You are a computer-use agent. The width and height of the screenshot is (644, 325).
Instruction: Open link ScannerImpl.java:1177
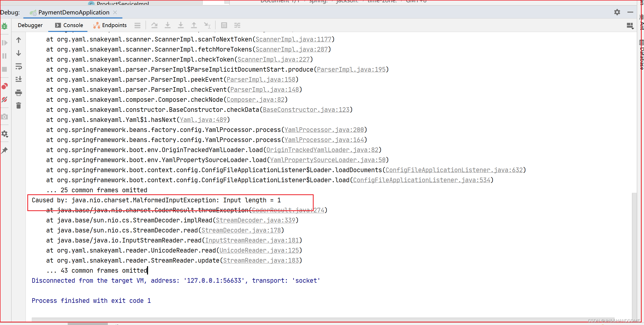[x=293, y=39]
